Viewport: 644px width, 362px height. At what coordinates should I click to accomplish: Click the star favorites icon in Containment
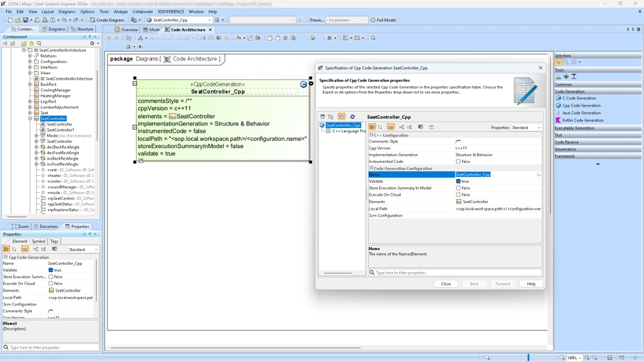pyautogui.click(x=32, y=43)
